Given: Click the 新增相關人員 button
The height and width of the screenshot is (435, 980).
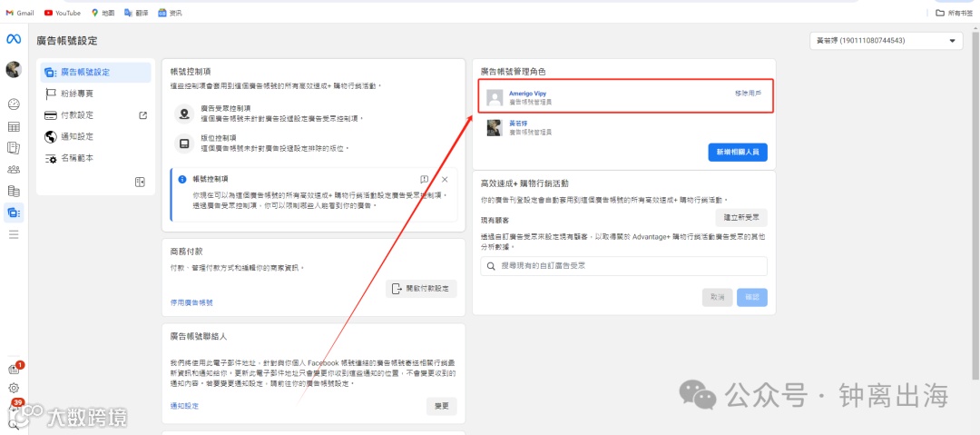Looking at the screenshot, I should point(738,152).
